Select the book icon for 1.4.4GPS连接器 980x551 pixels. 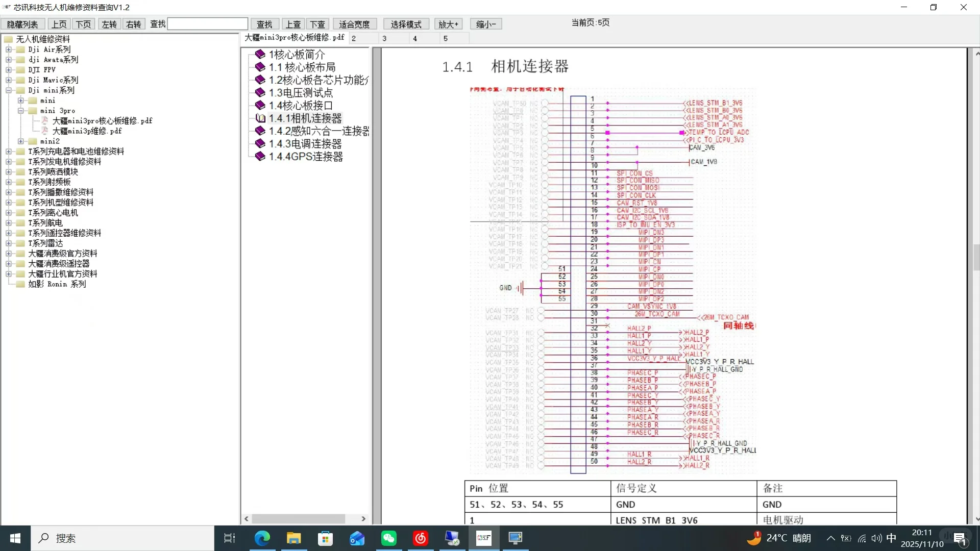(259, 156)
